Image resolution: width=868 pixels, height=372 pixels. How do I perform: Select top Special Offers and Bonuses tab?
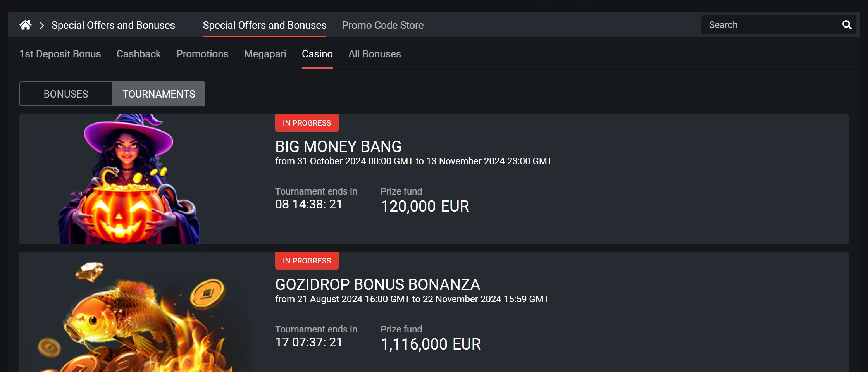264,25
